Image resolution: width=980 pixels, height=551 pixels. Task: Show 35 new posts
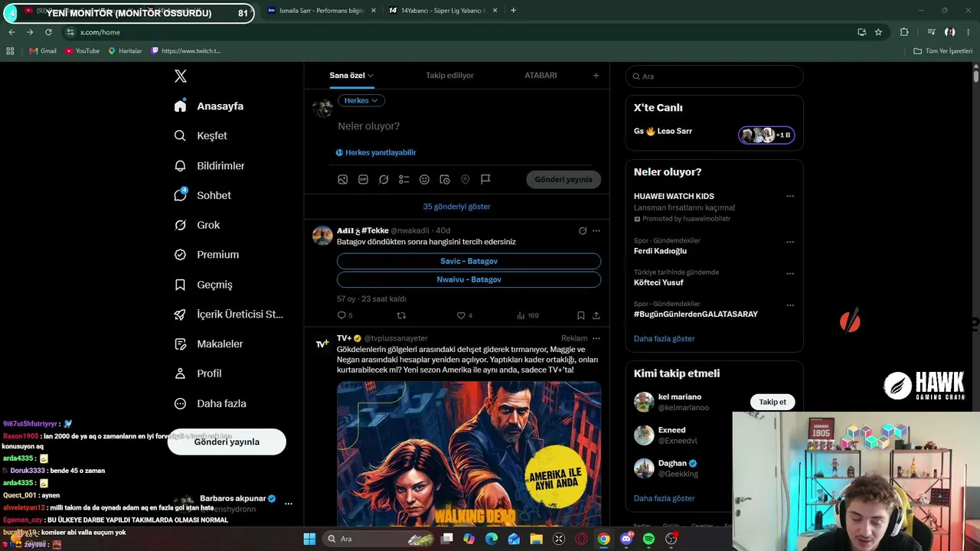456,207
